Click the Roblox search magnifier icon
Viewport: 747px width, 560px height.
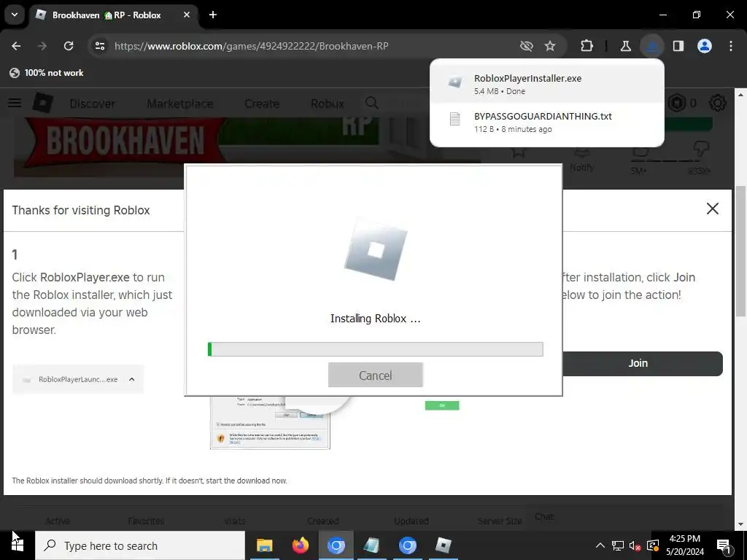pyautogui.click(x=372, y=103)
